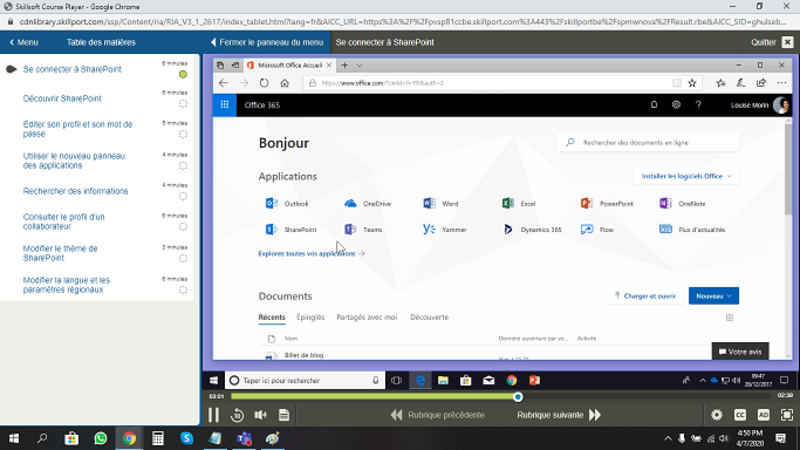Click the green completion circle for Se connecter à SharePoint
This screenshot has height=450, width=800.
coord(183,74)
